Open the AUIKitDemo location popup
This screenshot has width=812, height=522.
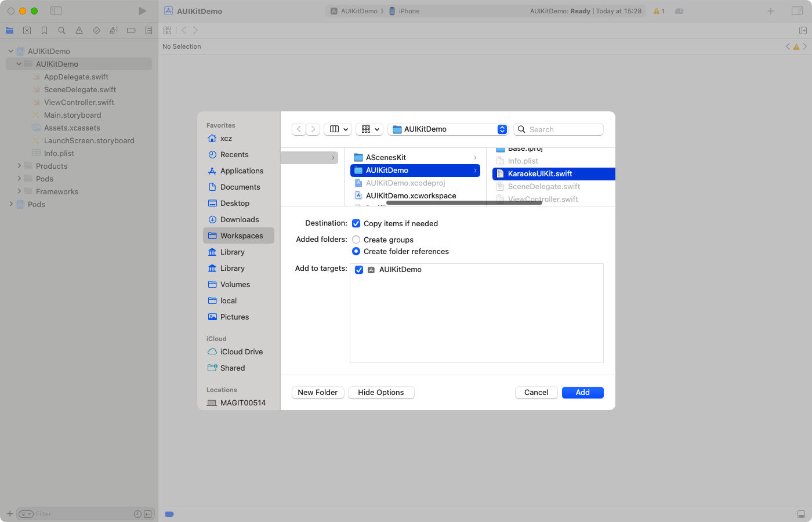click(x=448, y=129)
